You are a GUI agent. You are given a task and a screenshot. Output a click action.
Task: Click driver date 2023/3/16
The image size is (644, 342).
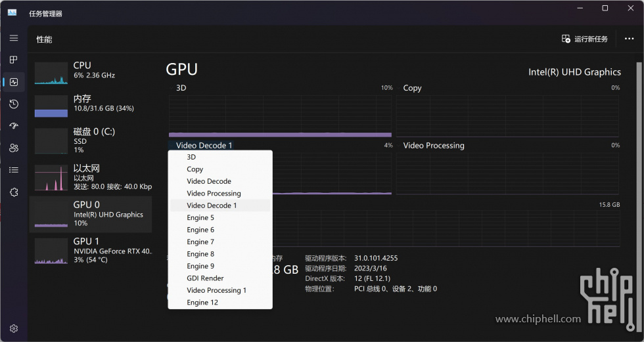(371, 268)
